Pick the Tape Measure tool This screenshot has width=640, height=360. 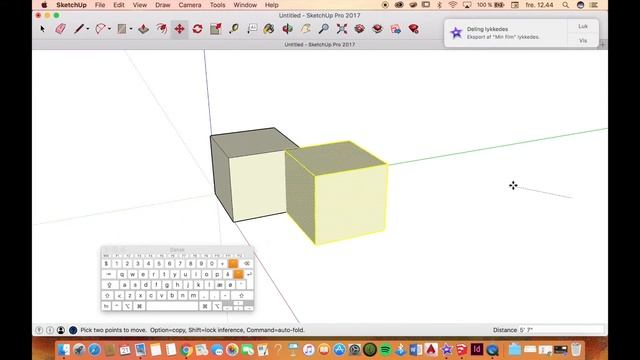point(234,29)
